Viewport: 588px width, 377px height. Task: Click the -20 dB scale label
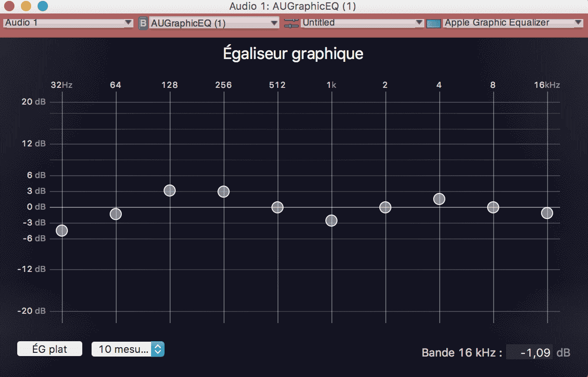pyautogui.click(x=32, y=311)
